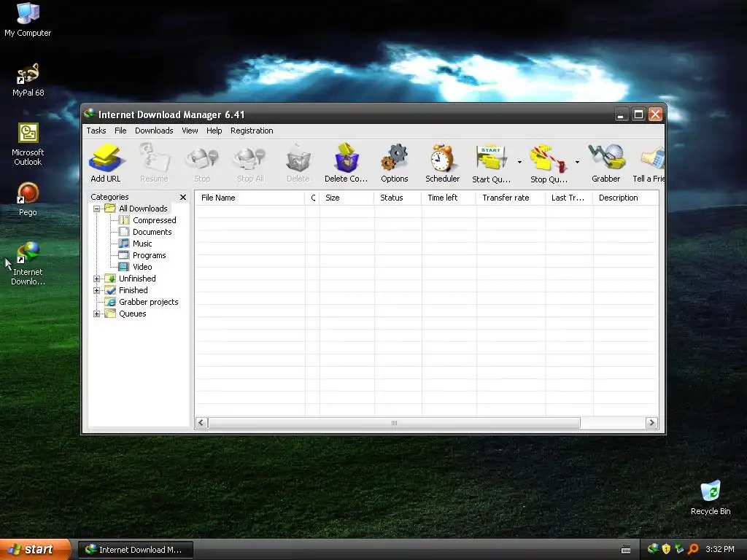This screenshot has height=560, width=747.
Task: Sort by the Description column header
Action: [x=625, y=198]
